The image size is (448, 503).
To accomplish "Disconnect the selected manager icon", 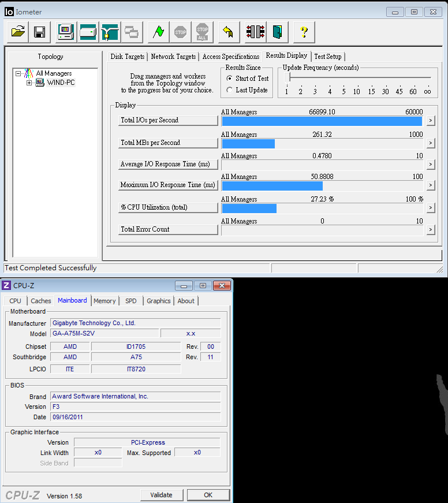I will (x=255, y=32).
